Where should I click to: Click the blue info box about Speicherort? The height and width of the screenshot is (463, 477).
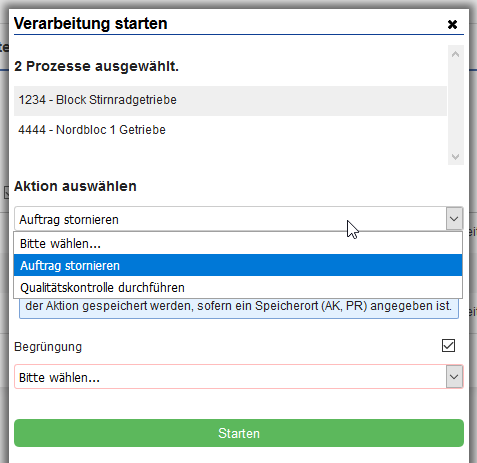click(239, 308)
